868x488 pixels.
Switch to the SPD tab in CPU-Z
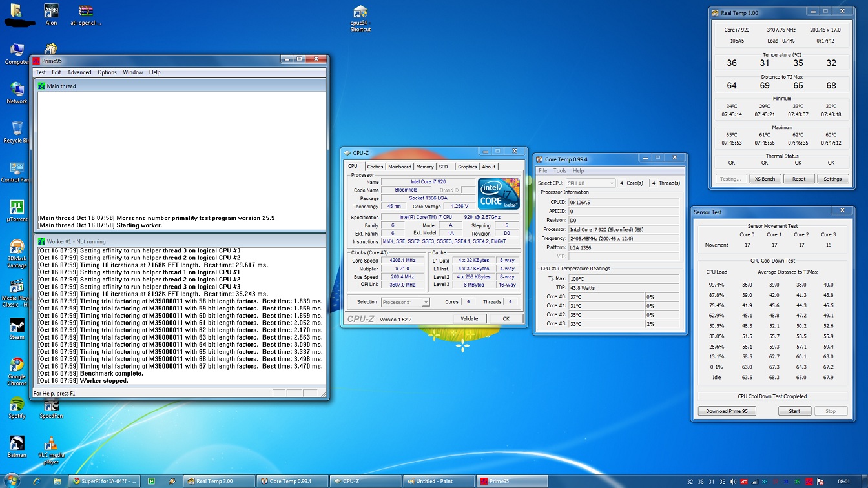(x=444, y=167)
